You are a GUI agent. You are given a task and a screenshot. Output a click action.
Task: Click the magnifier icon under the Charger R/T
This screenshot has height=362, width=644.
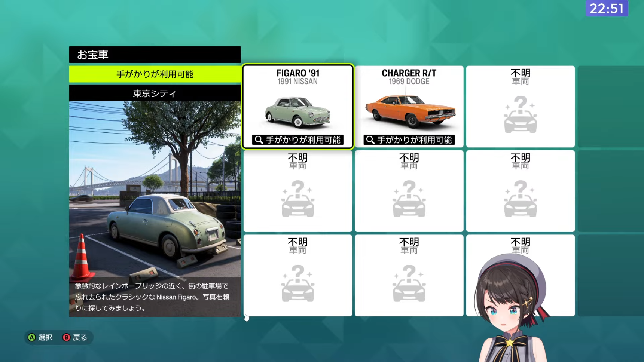click(x=370, y=140)
